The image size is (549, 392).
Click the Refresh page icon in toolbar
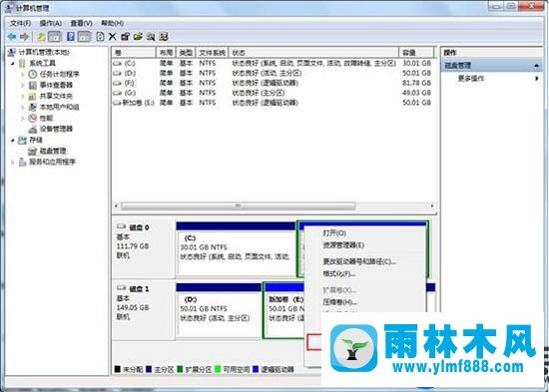pyautogui.click(x=101, y=36)
